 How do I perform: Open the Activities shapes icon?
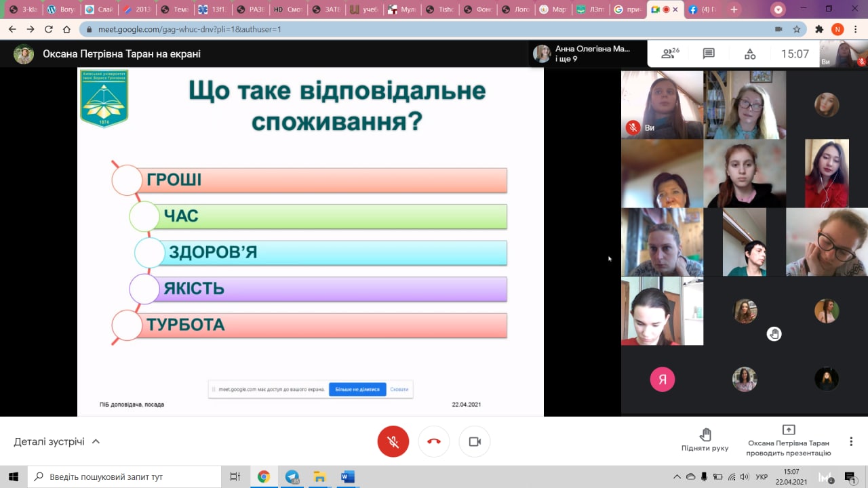749,54
